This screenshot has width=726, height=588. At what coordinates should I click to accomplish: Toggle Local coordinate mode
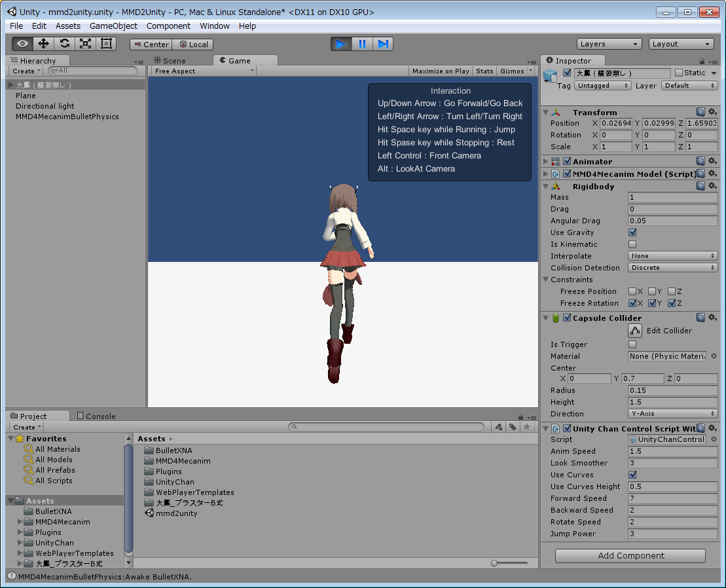coord(193,45)
